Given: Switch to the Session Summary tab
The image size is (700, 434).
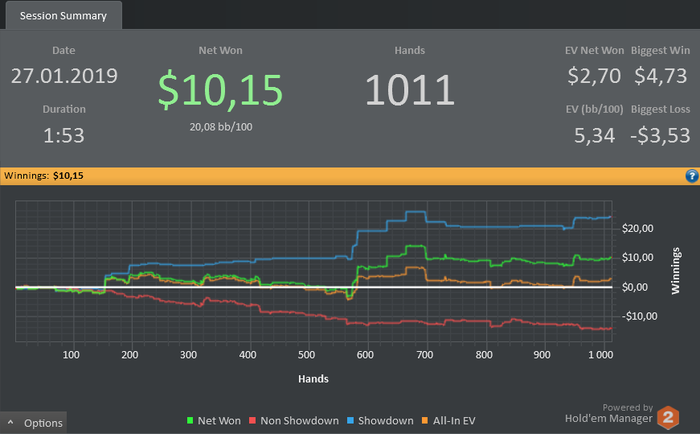Looking at the screenshot, I should tap(63, 16).
